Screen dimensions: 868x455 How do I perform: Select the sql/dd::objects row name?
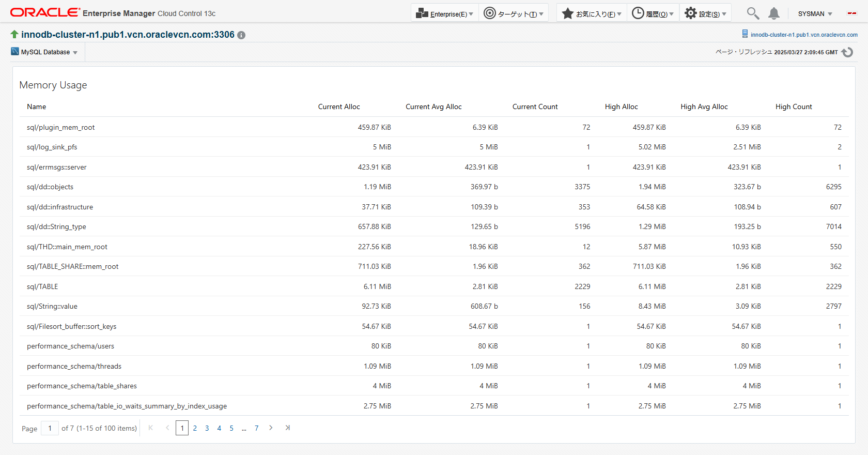50,187
